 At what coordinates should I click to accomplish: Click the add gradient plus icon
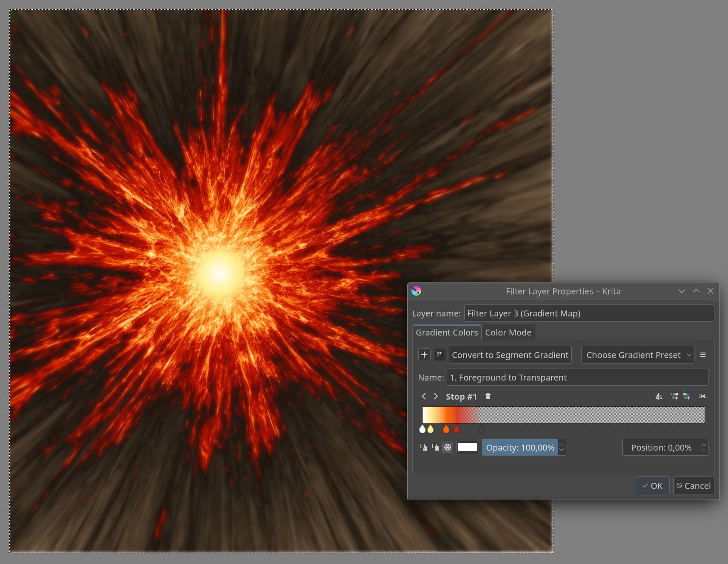pos(424,355)
